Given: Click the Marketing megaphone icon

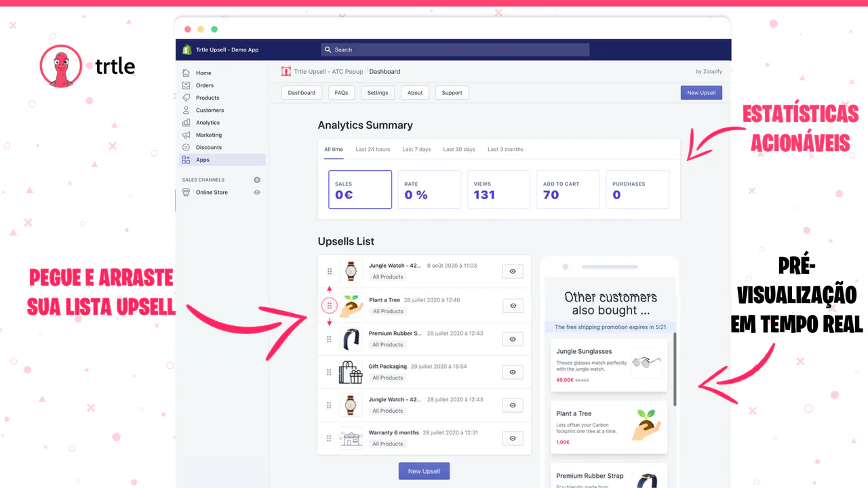Looking at the screenshot, I should pyautogui.click(x=186, y=135).
